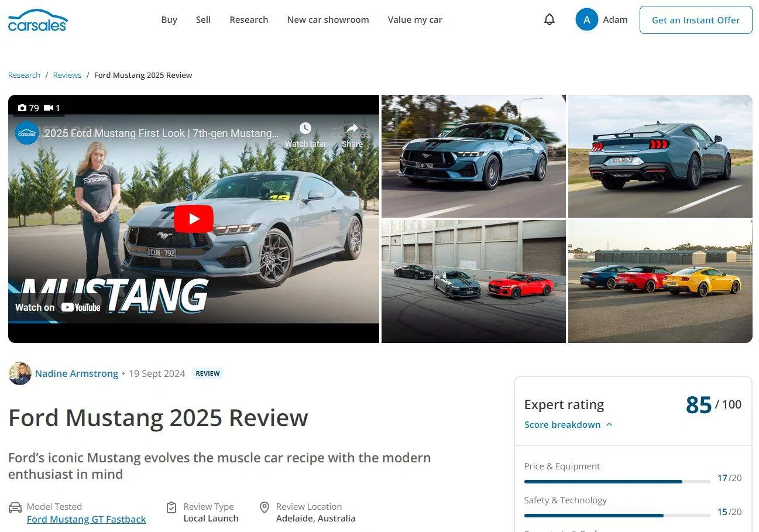Open Nadine Armstrong's author photo

click(x=20, y=373)
